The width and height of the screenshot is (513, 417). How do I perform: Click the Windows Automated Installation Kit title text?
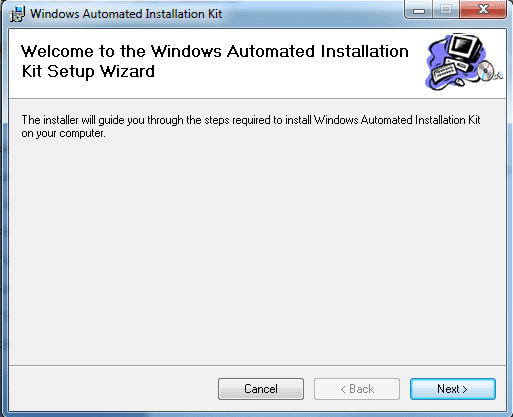click(x=126, y=14)
